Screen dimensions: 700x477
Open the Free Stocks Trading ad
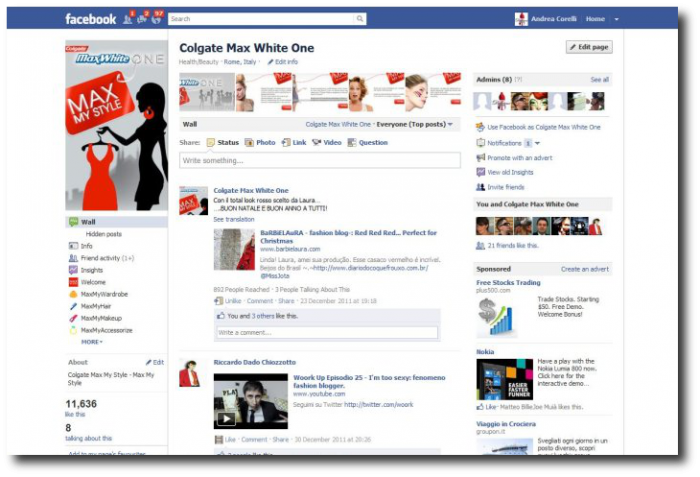(x=508, y=282)
